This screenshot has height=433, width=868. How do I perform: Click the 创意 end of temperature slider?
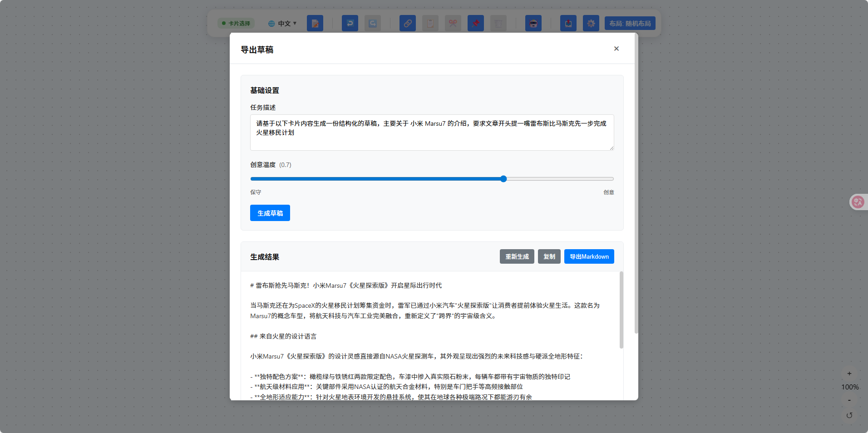click(609, 192)
